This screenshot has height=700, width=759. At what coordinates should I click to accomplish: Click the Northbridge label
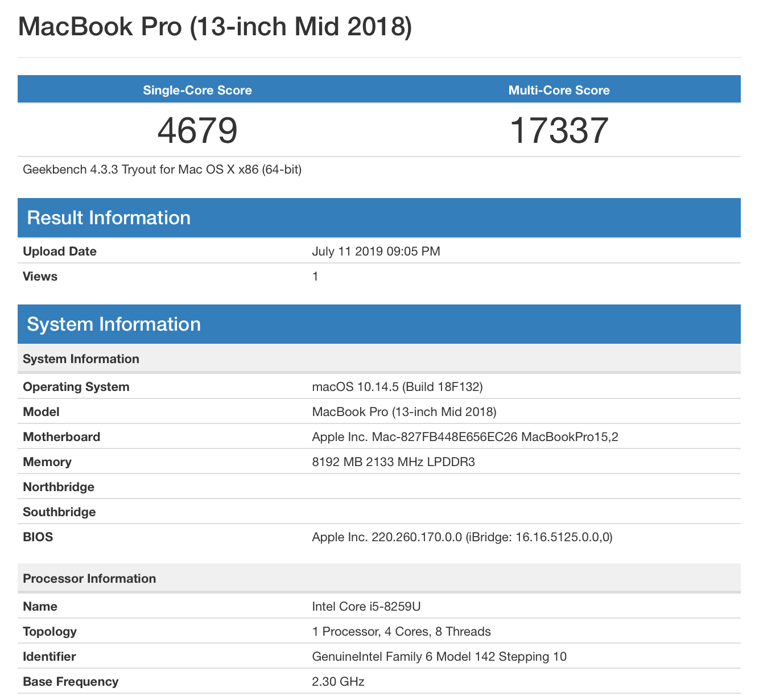click(x=59, y=487)
